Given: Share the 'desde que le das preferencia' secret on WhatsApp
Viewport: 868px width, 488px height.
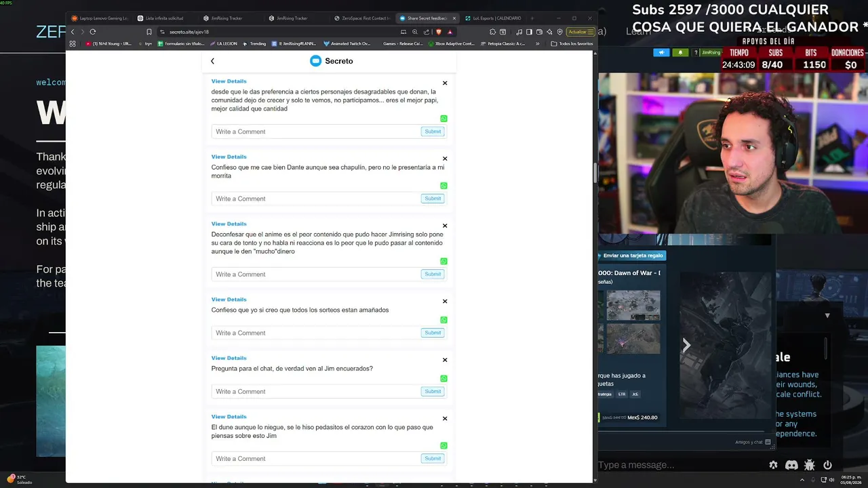Looking at the screenshot, I should click(443, 119).
